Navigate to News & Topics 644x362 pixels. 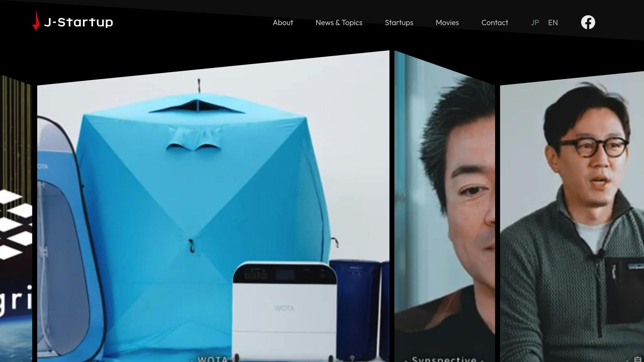click(x=339, y=23)
